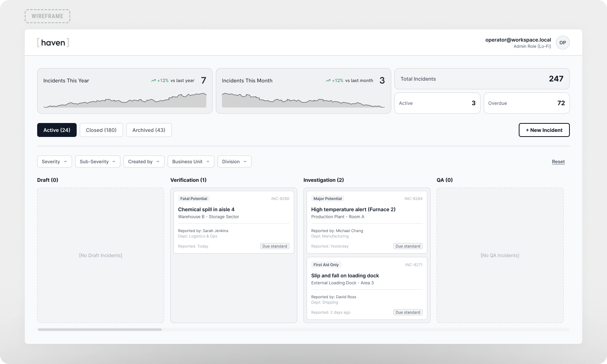Image resolution: width=607 pixels, height=364 pixels.
Task: Click Reported: Today on the chemical spill card
Action: 193,246
